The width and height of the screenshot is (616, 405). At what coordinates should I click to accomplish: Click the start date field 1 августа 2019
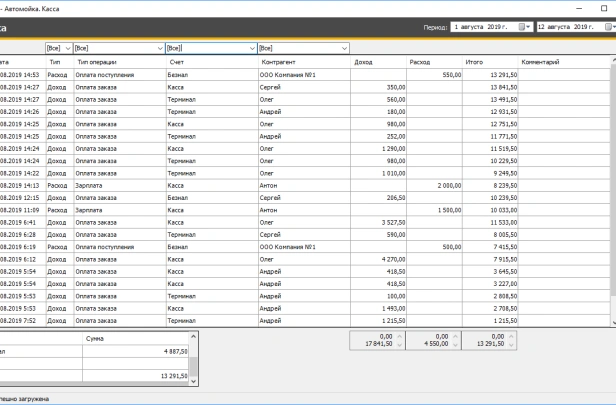[485, 27]
